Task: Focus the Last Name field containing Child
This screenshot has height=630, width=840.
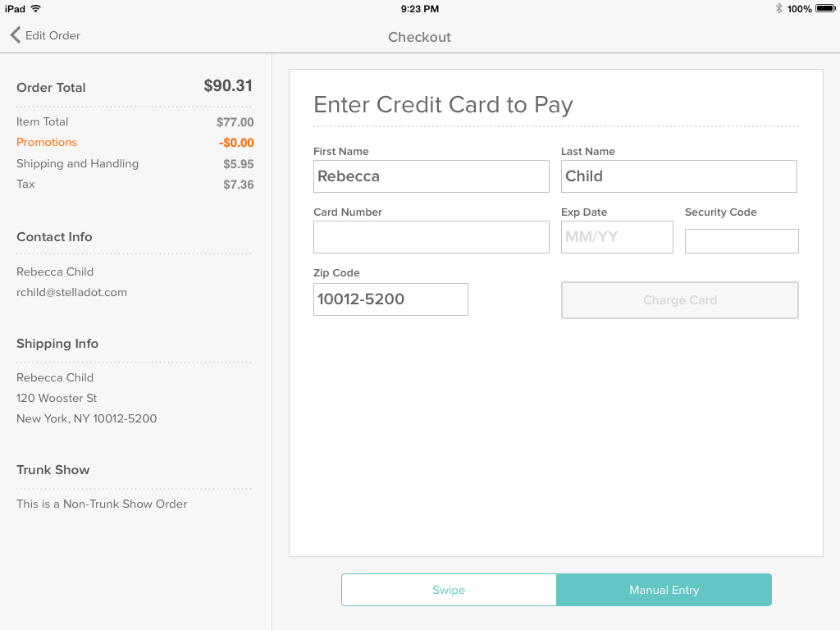Action: point(678,176)
